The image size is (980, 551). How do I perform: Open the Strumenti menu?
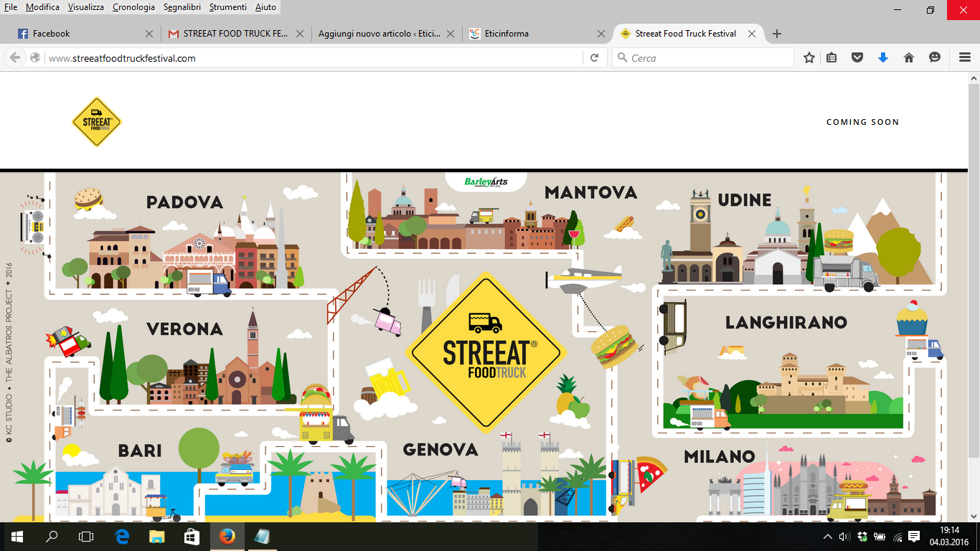pos(229,6)
